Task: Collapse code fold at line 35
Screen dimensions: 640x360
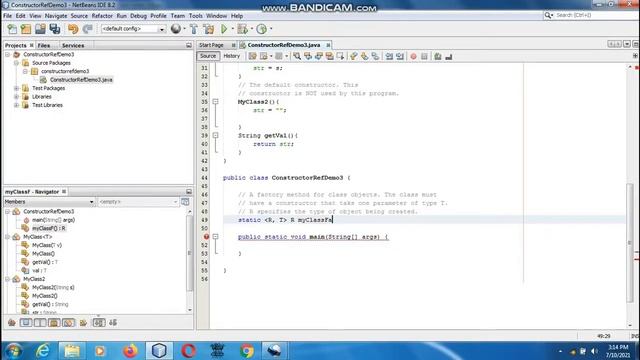Action: 215,102
